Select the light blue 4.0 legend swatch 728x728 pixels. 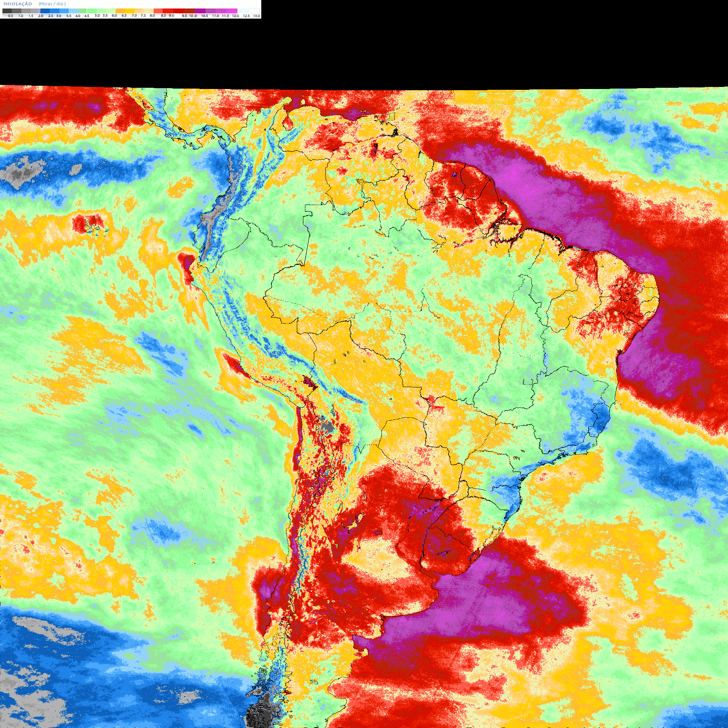[x=74, y=11]
